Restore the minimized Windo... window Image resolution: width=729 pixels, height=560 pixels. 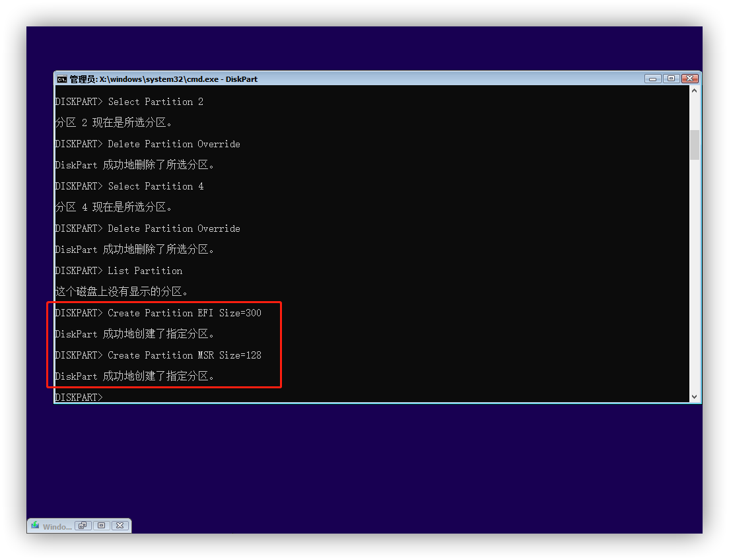(x=83, y=526)
